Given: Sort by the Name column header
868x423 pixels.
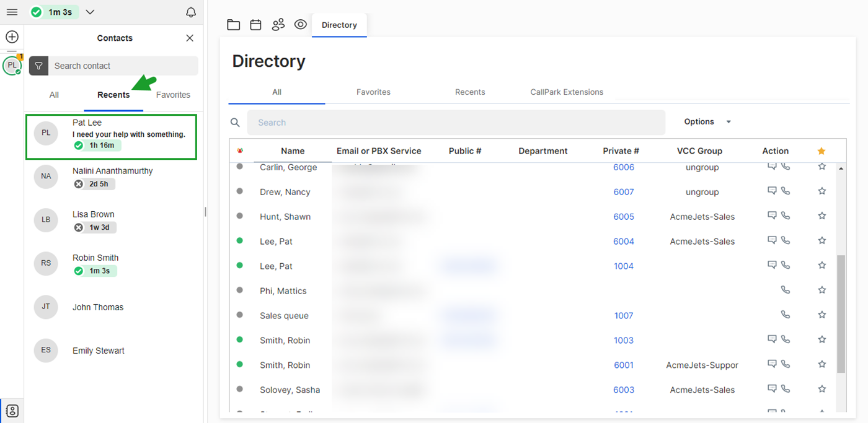Looking at the screenshot, I should tap(293, 151).
